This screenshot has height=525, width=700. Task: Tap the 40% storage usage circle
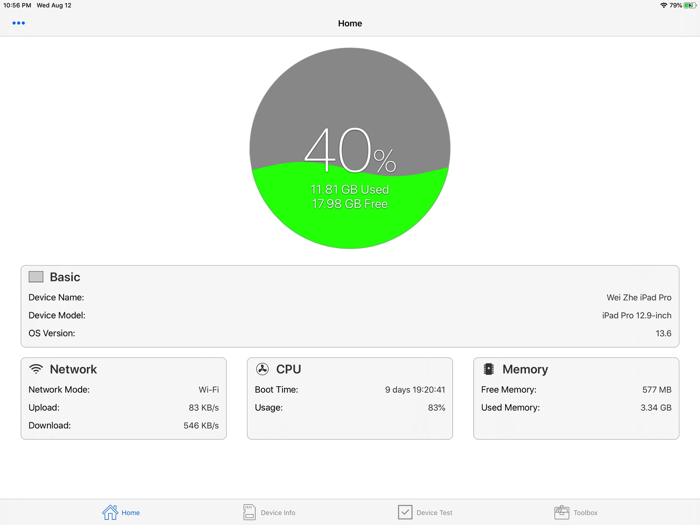point(350,148)
